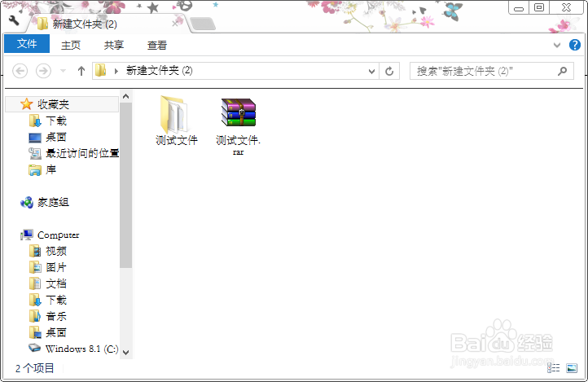The height and width of the screenshot is (382, 588).
Task: Go up one folder level
Action: (x=81, y=71)
